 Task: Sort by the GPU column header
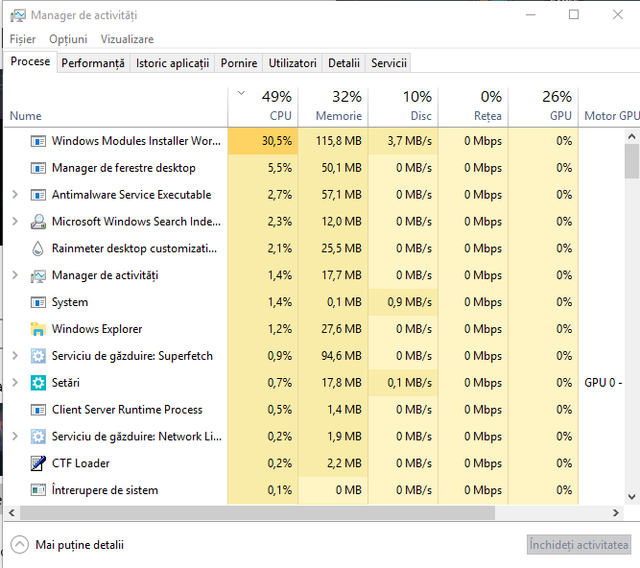tap(543, 107)
